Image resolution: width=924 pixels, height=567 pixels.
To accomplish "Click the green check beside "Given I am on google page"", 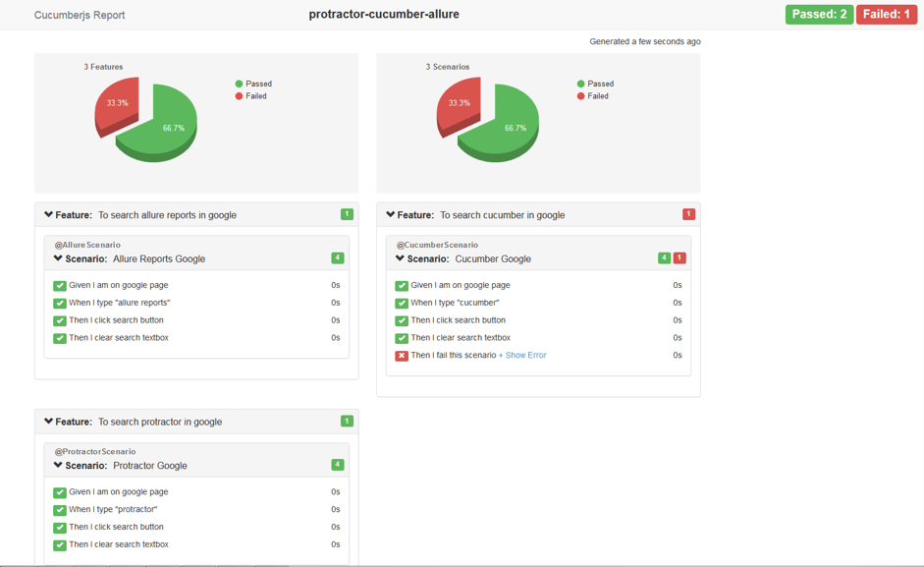I will coord(60,285).
